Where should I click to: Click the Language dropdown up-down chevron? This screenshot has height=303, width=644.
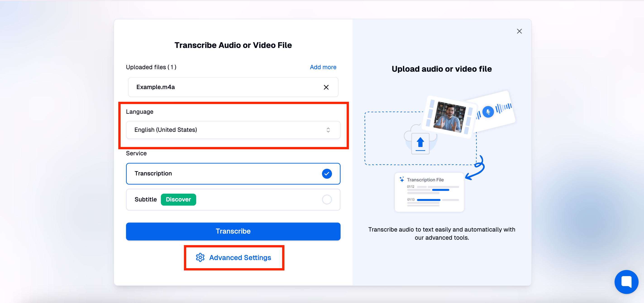(x=328, y=130)
